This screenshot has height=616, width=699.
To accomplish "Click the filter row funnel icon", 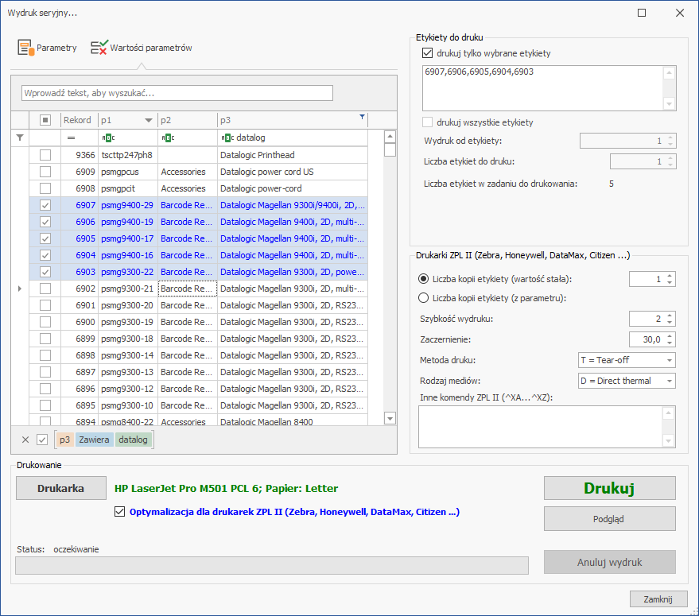I will point(20,138).
